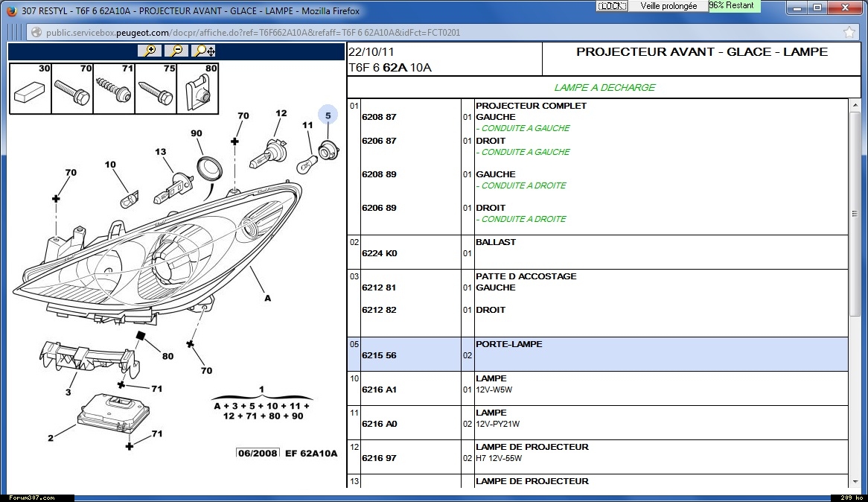Viewport: 868px width, 502px height.
Task: Click the BALLAST description
Action: click(x=496, y=242)
